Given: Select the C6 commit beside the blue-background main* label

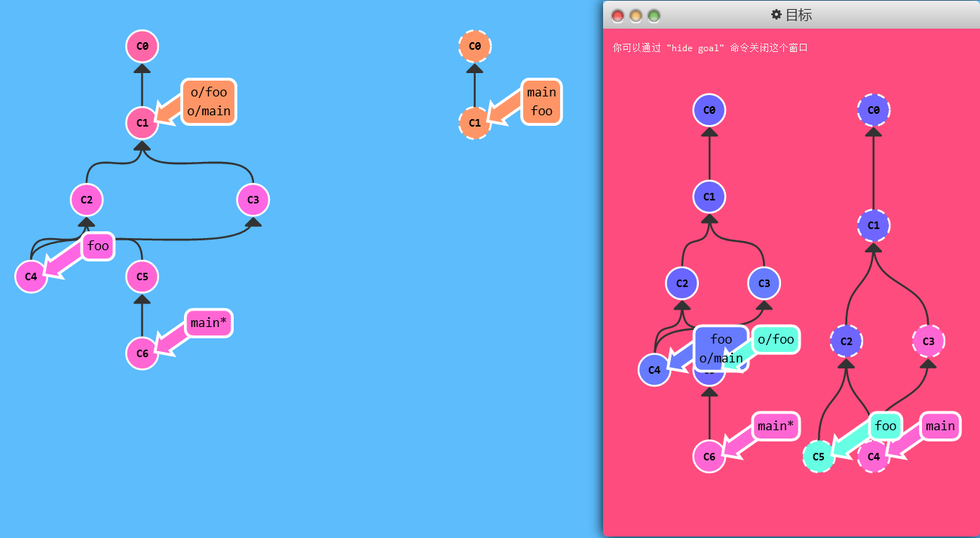Looking at the screenshot, I should click(142, 353).
